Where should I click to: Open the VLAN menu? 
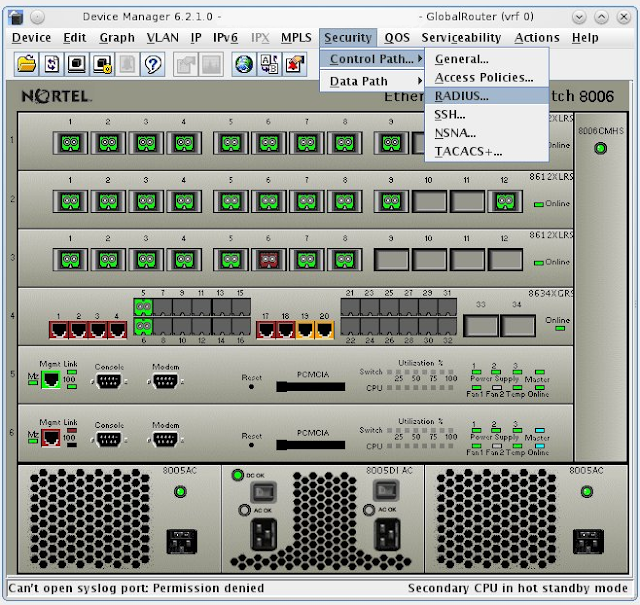tap(162, 38)
